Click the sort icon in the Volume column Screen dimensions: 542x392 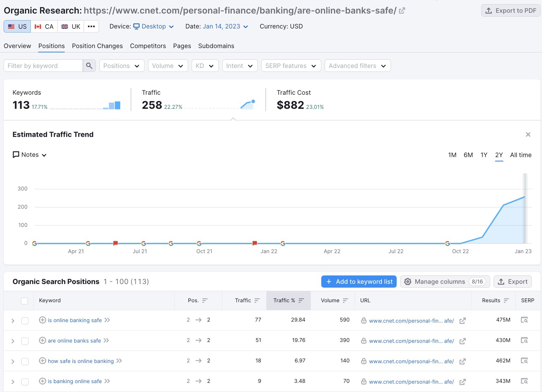pos(345,300)
